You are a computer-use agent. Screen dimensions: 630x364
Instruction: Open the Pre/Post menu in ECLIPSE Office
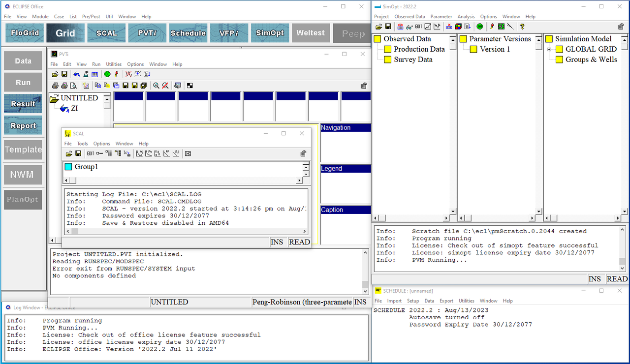[90, 17]
